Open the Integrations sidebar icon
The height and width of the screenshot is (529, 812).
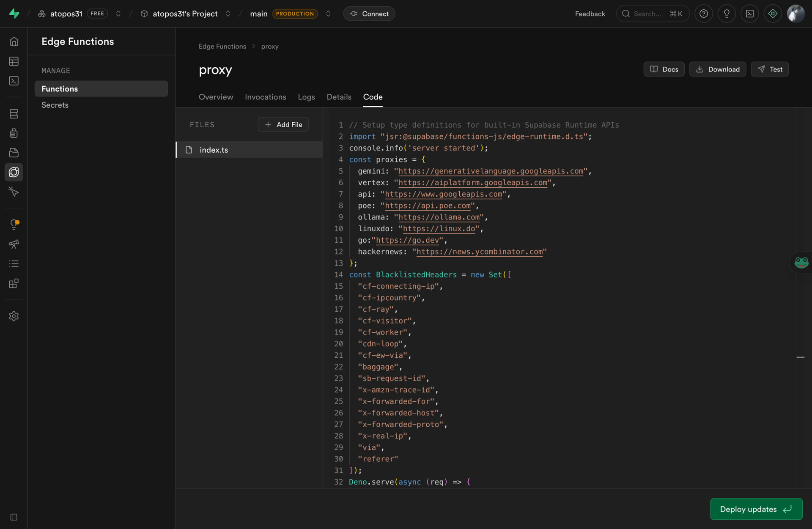click(14, 283)
